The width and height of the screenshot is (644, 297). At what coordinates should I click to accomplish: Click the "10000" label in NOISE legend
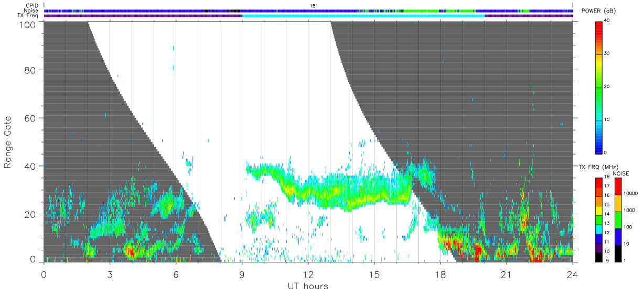click(x=630, y=194)
